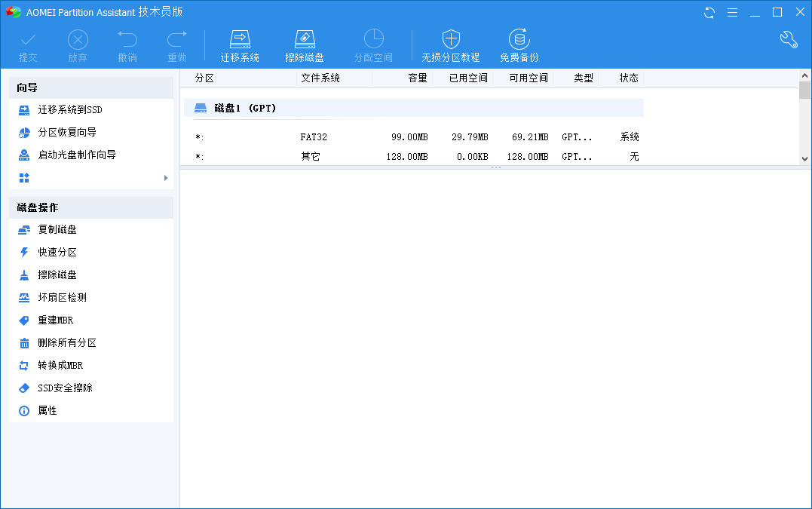Image resolution: width=812 pixels, height=509 pixels.
Task: Click the 容量 column header
Action: click(417, 78)
